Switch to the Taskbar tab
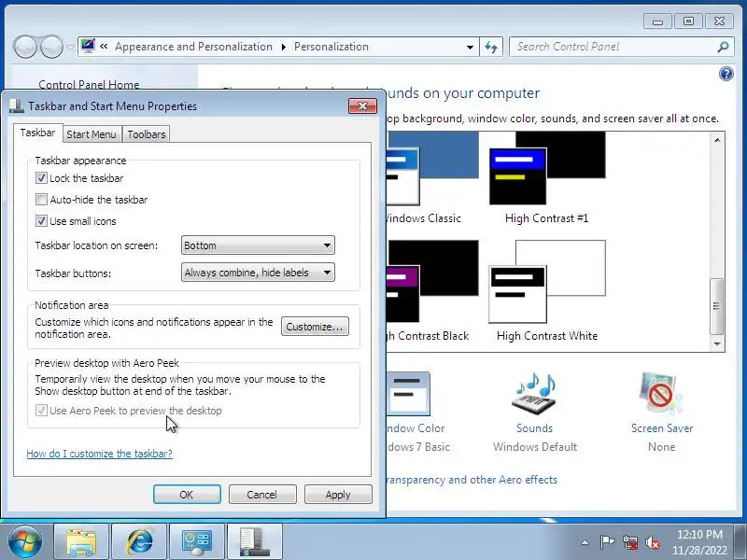Image resolution: width=747 pixels, height=560 pixels. pos(37,133)
